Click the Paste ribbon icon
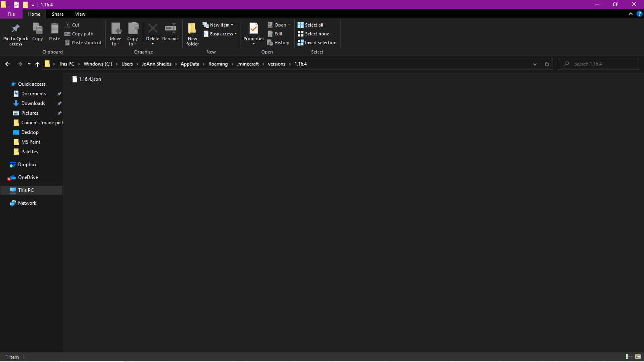This screenshot has height=362, width=644. pos(54,32)
